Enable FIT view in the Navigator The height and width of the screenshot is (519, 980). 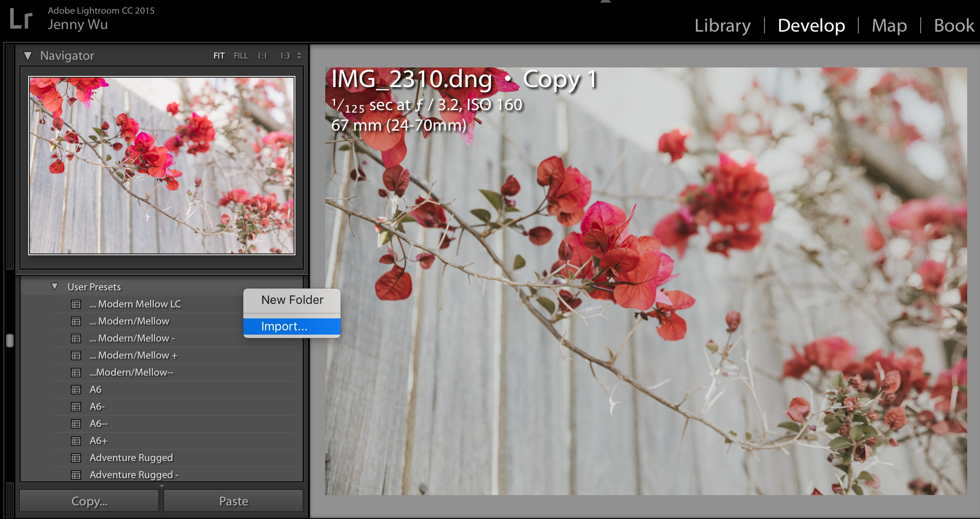pos(219,55)
